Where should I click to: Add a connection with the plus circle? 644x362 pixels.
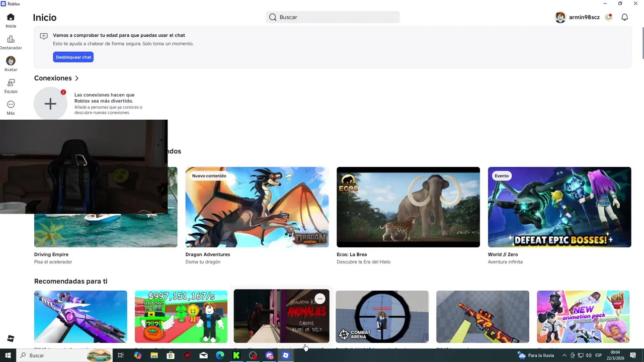pyautogui.click(x=50, y=104)
